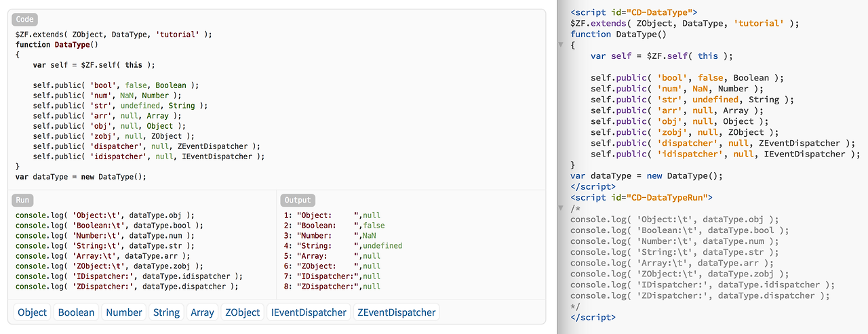Click console.log 'Array:\t' line in Run panel
This screenshot has height=334, width=868.
[x=102, y=256]
